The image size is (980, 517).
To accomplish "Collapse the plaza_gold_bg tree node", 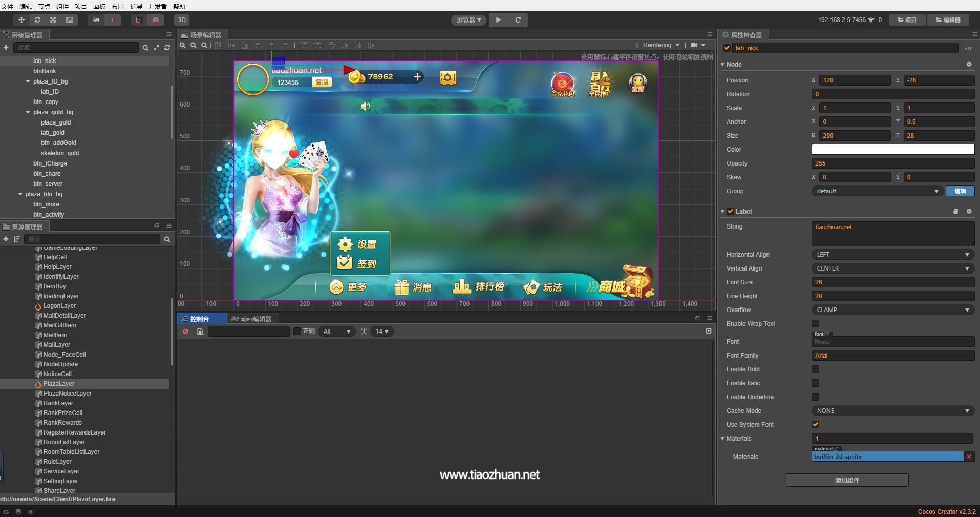I will tap(28, 112).
